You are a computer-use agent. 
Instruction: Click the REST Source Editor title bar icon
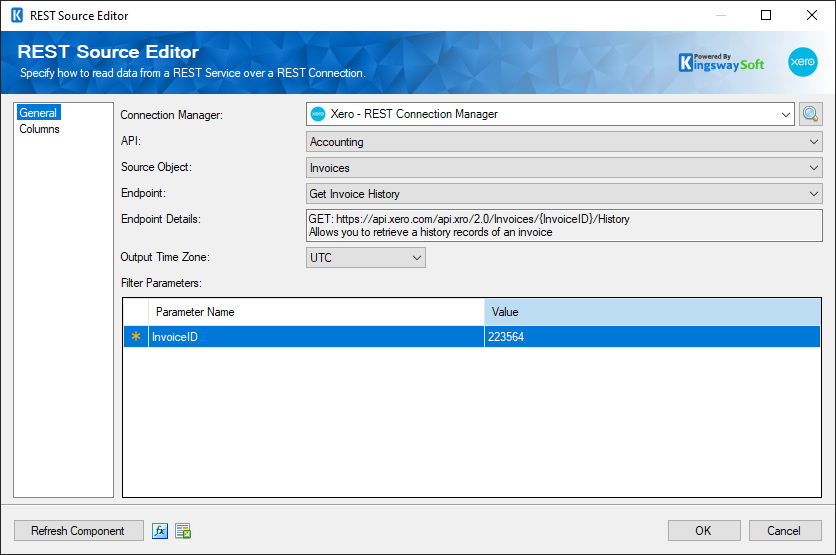coord(17,15)
